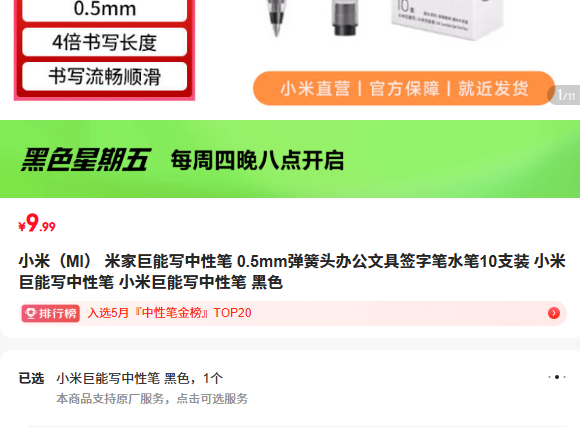This screenshot has height=431, width=580.
Task: Tap 就近发货 in the orange banner
Action: (x=493, y=89)
